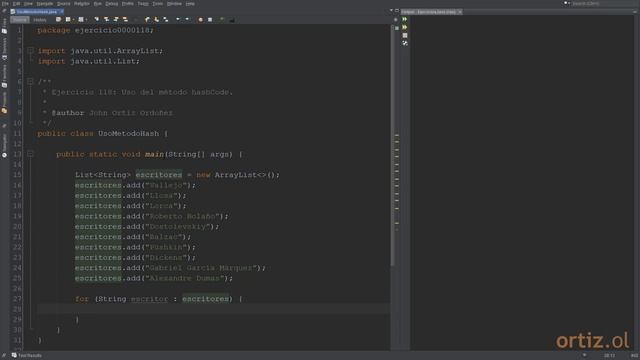The image size is (640, 360).
Task: Open minimized Projects sidebar panel
Action: click(4, 102)
